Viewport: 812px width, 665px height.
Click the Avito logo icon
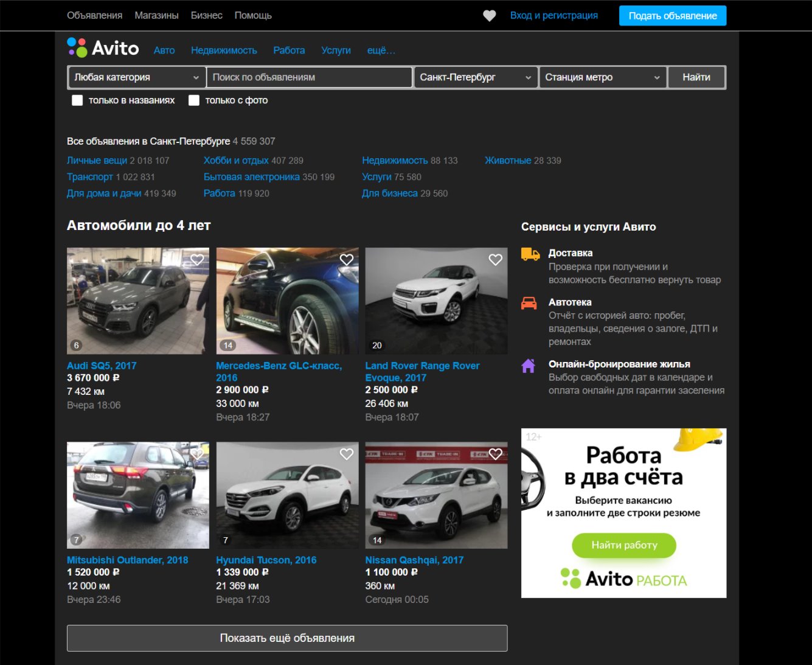[76, 48]
